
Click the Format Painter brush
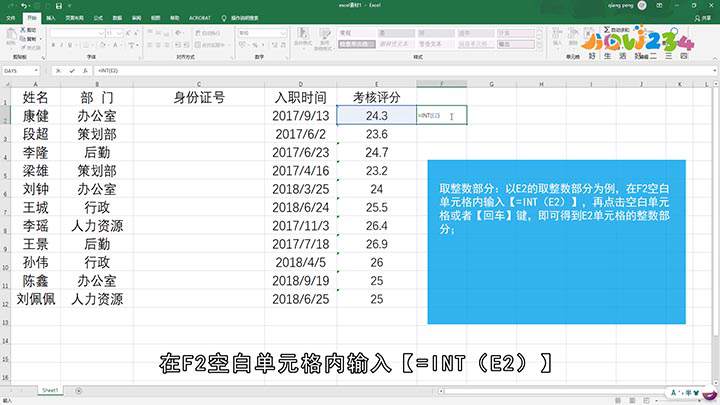pos(23,47)
